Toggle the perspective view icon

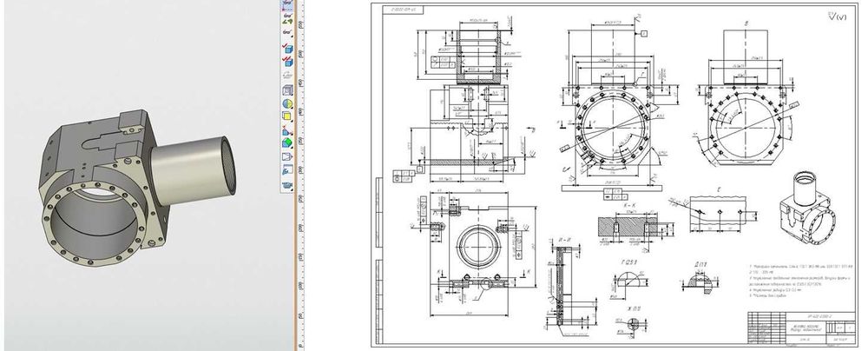286,156
